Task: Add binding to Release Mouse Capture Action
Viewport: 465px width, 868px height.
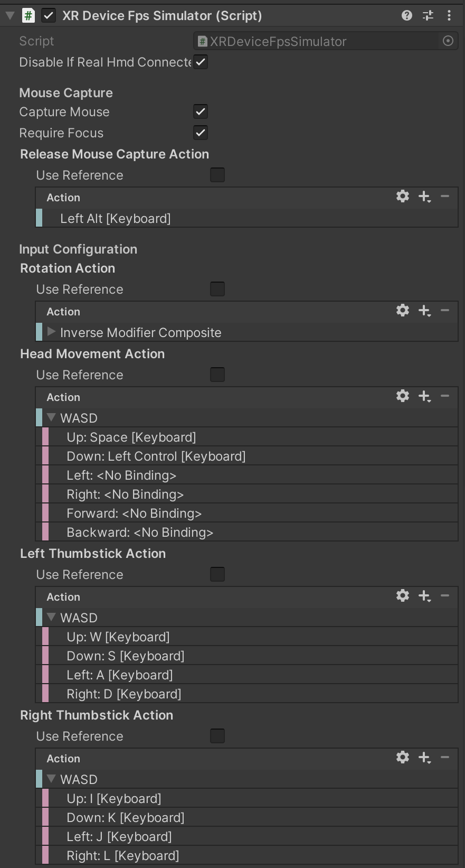Action: (x=424, y=197)
